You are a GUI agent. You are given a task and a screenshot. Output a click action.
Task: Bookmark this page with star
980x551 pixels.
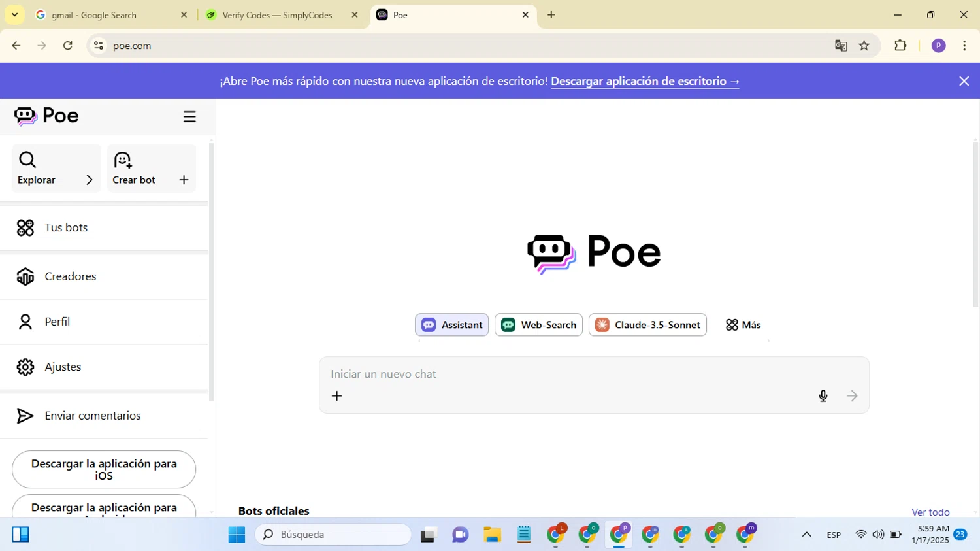[x=864, y=46]
